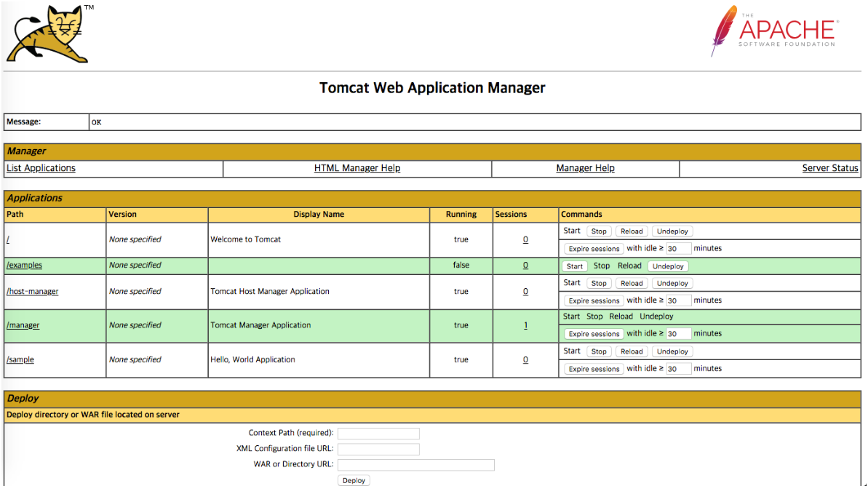Click the Deploy button
868x486 pixels.
[x=354, y=480]
